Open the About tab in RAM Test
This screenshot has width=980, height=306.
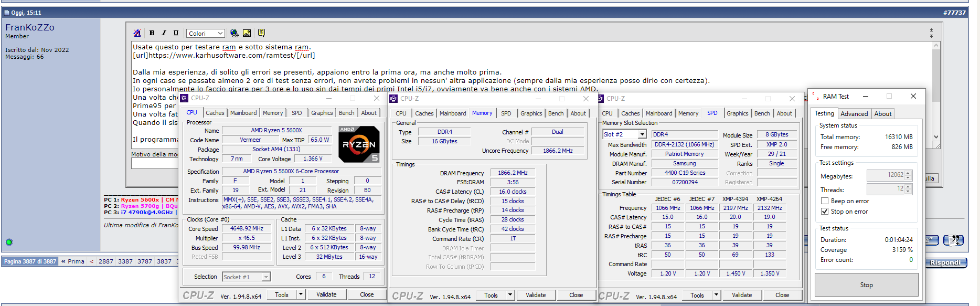point(882,114)
